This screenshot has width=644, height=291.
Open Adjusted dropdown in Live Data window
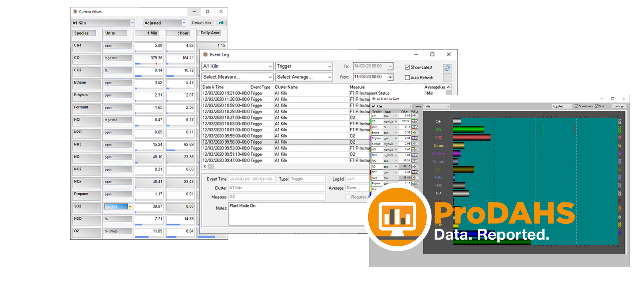[570, 106]
